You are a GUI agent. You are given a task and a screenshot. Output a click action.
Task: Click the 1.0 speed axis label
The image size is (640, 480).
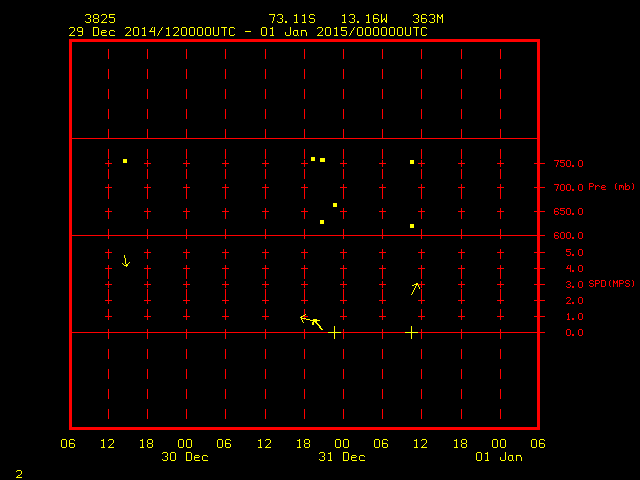click(574, 317)
